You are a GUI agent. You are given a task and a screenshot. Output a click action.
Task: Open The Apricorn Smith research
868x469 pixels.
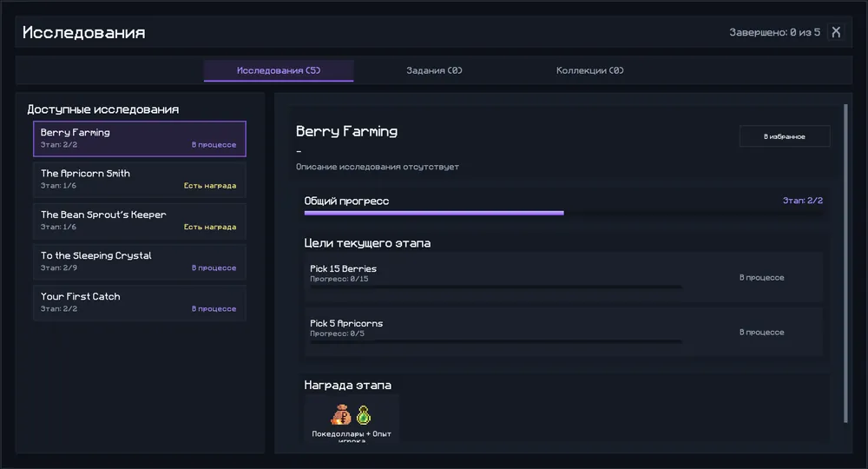click(140, 180)
